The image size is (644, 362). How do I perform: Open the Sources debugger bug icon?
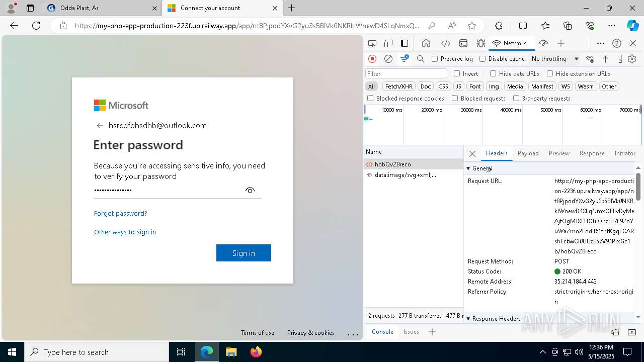tap(481, 43)
